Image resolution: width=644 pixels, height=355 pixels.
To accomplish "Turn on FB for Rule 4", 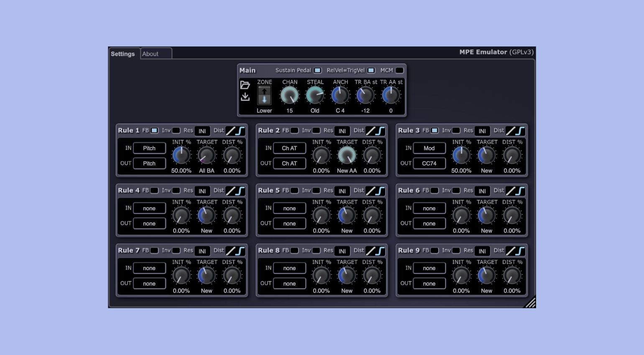I will click(x=154, y=190).
